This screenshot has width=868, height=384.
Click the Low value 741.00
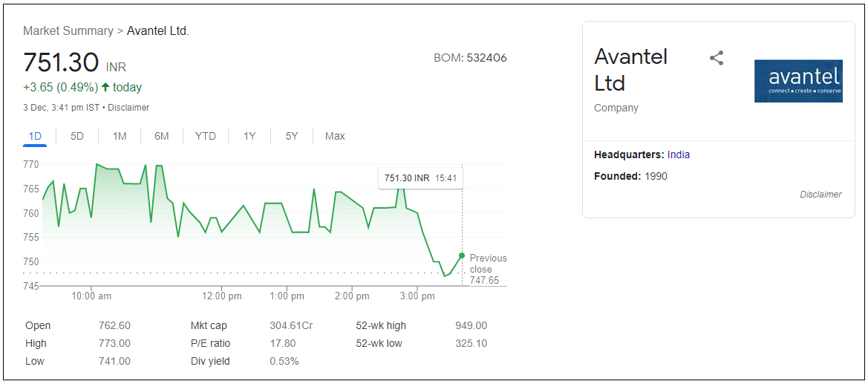coord(114,361)
